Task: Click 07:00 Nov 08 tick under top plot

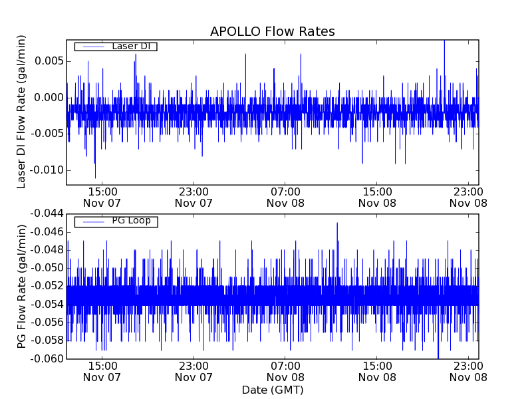Action: point(285,197)
